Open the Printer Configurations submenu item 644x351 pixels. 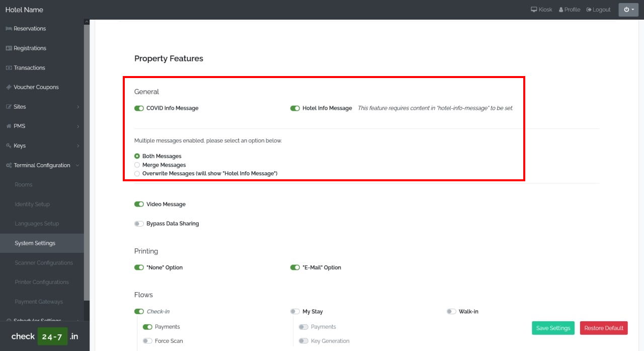[x=42, y=282]
